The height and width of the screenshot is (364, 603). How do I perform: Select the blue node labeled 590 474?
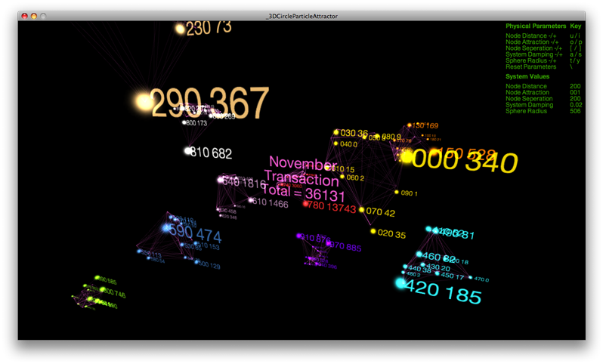166,227
